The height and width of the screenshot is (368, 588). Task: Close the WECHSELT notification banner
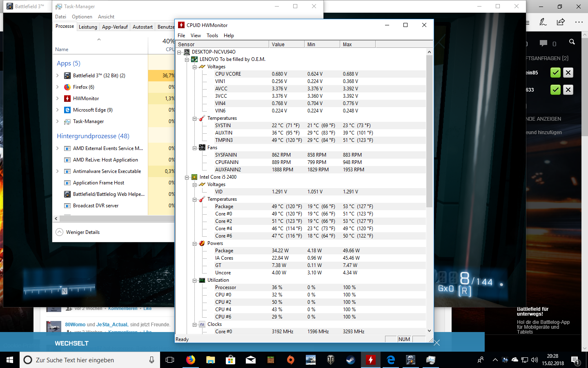[x=437, y=343]
